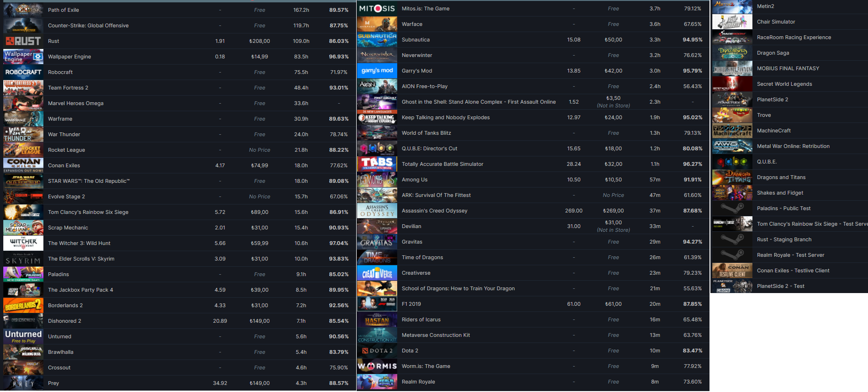Open Marvel Heroes Omega entry
The height and width of the screenshot is (392, 868).
pyautogui.click(x=75, y=103)
